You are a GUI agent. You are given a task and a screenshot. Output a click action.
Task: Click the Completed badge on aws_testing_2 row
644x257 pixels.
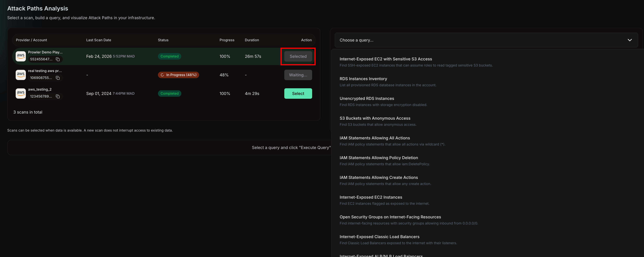170,93
